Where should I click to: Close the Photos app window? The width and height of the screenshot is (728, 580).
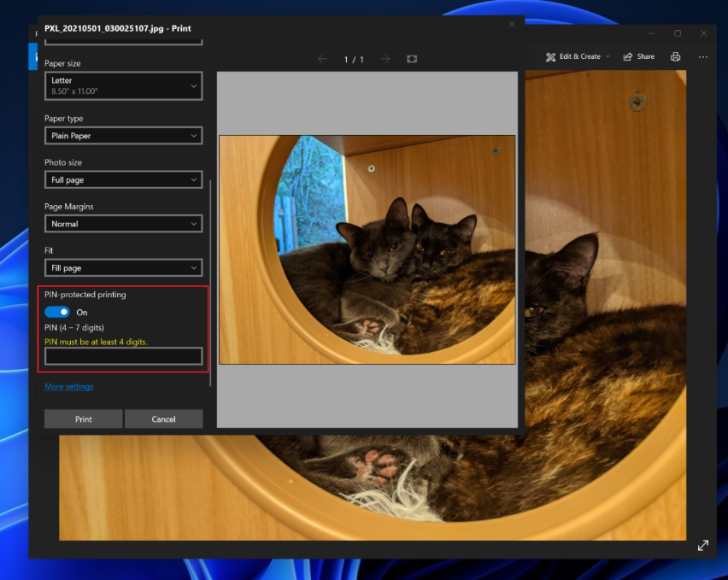click(x=703, y=33)
